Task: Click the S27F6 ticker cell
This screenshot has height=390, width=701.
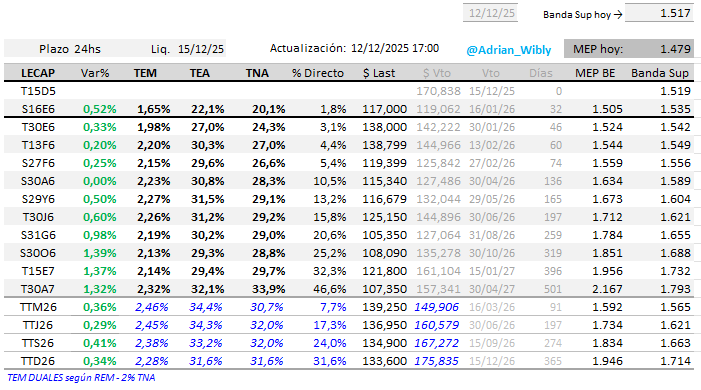Action: click(x=38, y=163)
